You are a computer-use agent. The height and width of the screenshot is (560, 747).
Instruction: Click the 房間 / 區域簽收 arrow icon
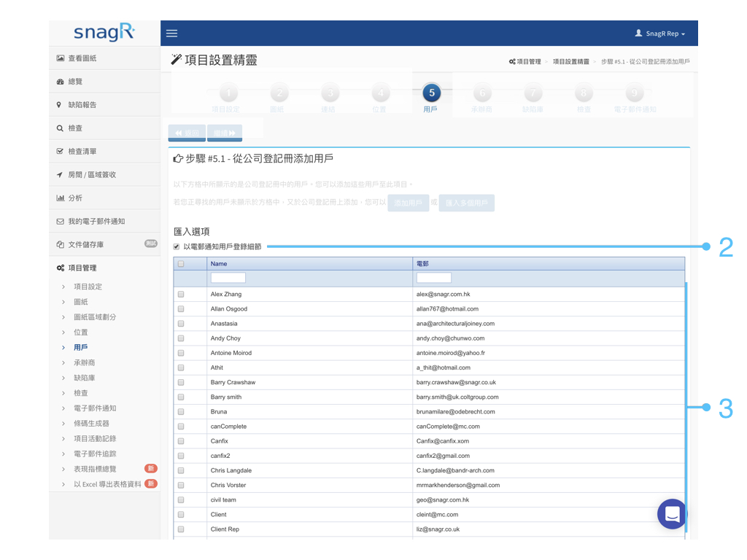[x=60, y=175]
